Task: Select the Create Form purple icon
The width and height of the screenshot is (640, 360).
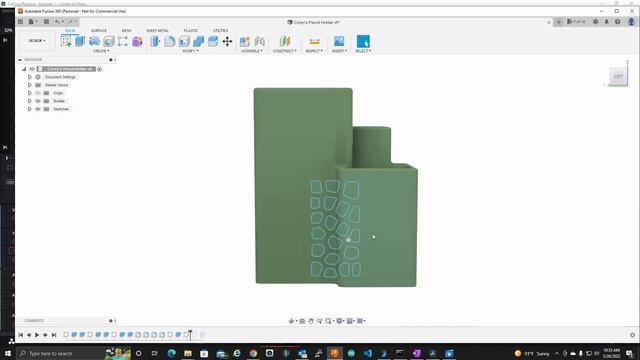Action: click(137, 41)
